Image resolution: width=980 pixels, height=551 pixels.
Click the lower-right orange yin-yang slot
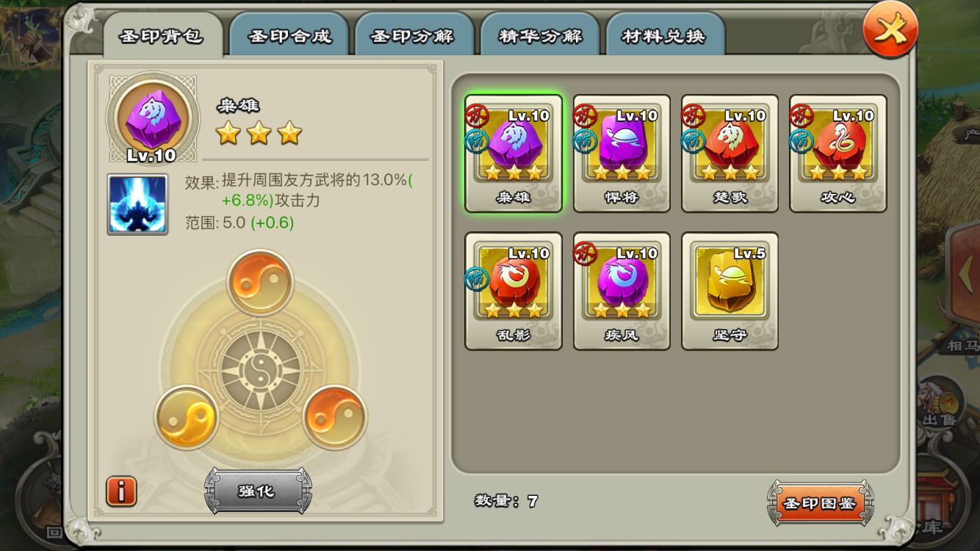coord(335,417)
